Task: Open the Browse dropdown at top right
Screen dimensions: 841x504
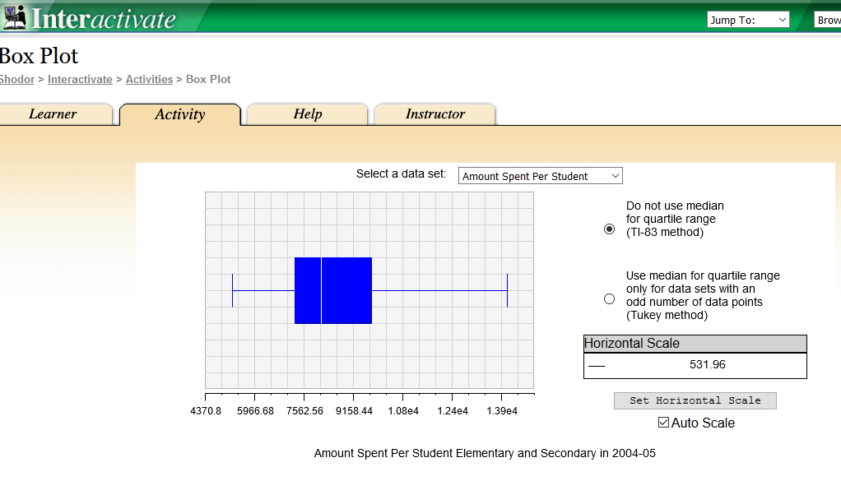Action: click(828, 20)
